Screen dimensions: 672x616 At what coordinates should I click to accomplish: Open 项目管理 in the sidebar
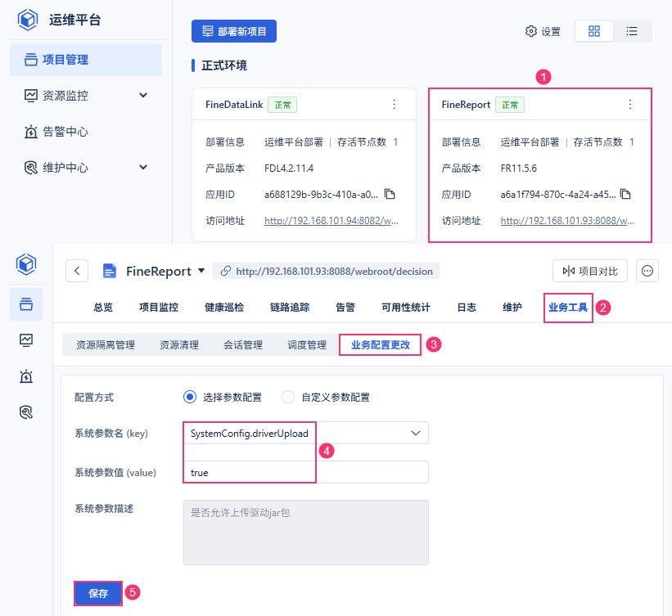pyautogui.click(x=86, y=60)
